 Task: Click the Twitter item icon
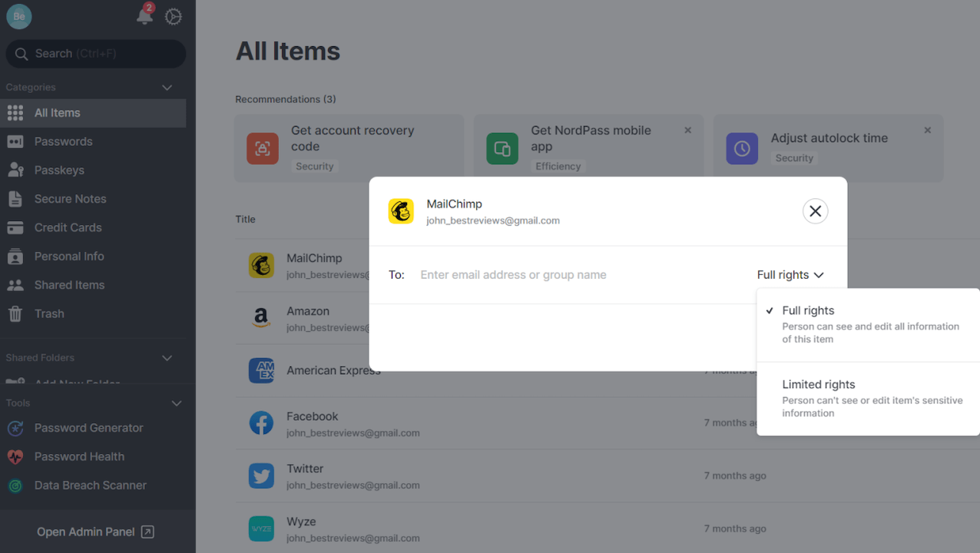point(261,475)
